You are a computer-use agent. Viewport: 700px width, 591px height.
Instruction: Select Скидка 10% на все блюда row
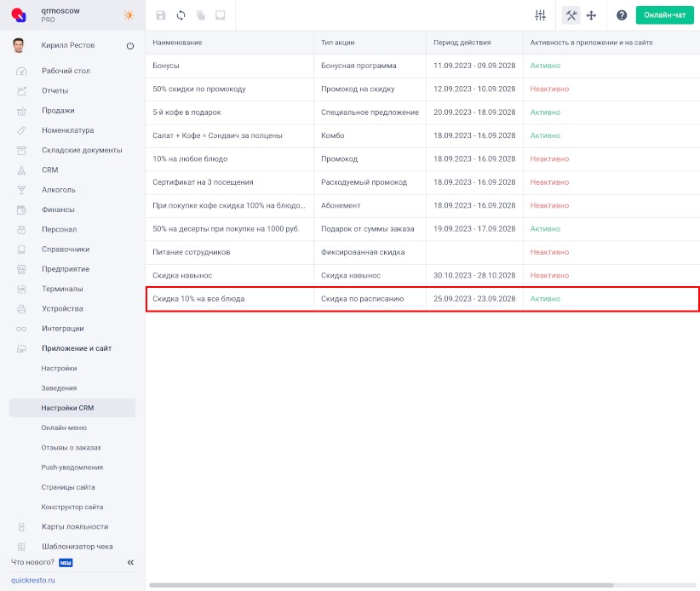(x=422, y=299)
